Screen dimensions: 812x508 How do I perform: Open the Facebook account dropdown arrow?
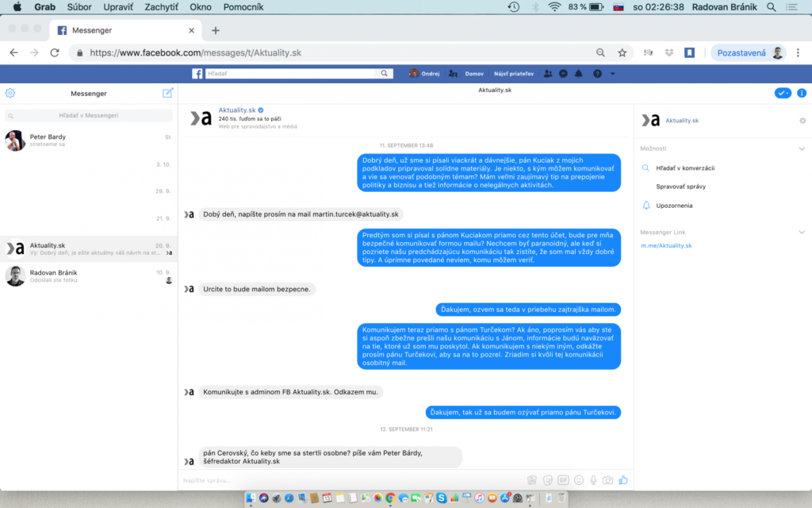(x=613, y=74)
